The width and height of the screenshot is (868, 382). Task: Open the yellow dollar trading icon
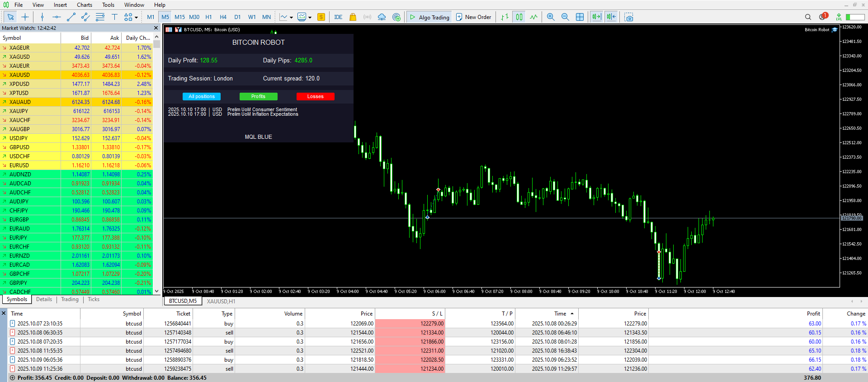[x=321, y=17]
